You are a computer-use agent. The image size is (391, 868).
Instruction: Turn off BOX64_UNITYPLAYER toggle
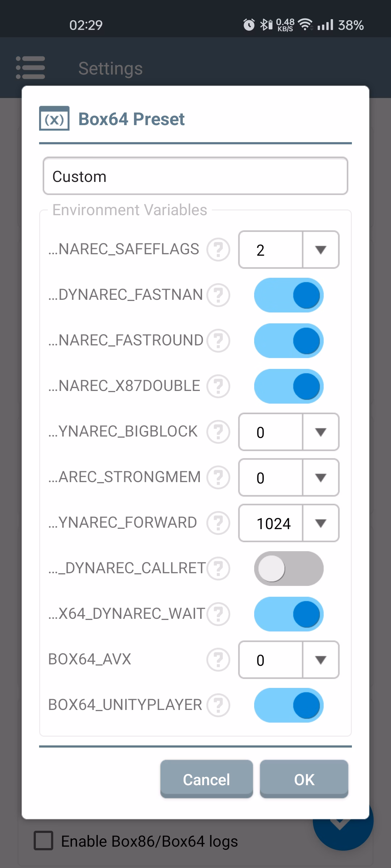(289, 705)
